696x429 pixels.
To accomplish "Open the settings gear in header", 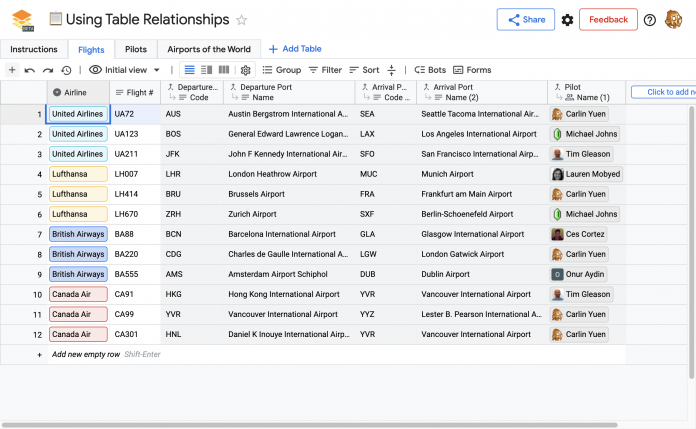I will coord(568,20).
